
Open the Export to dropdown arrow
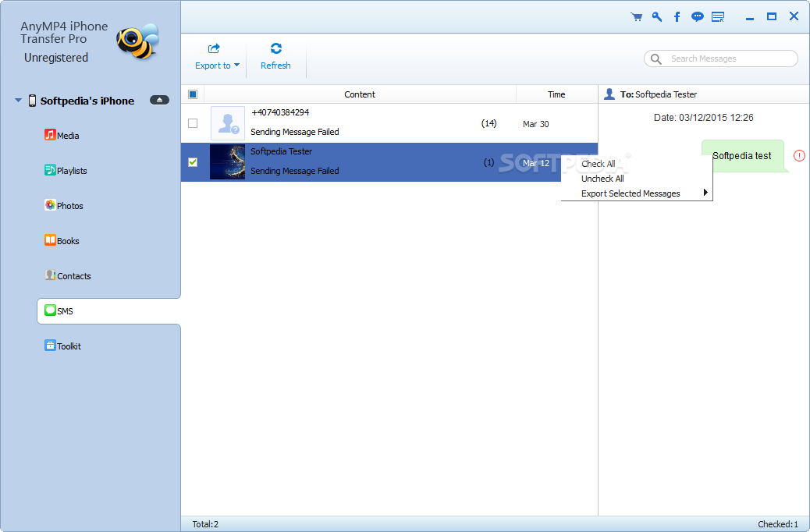pyautogui.click(x=236, y=65)
